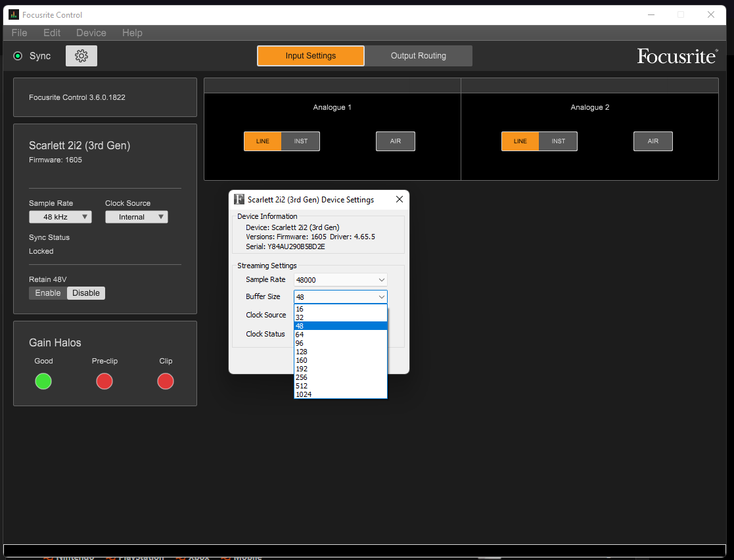Click the red Clip gain halo color

[x=166, y=381]
